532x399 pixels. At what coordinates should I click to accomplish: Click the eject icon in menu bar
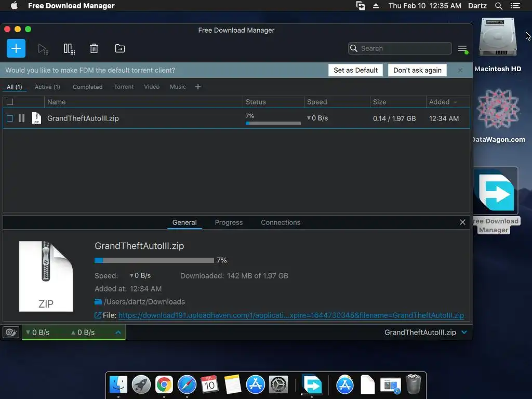click(376, 6)
